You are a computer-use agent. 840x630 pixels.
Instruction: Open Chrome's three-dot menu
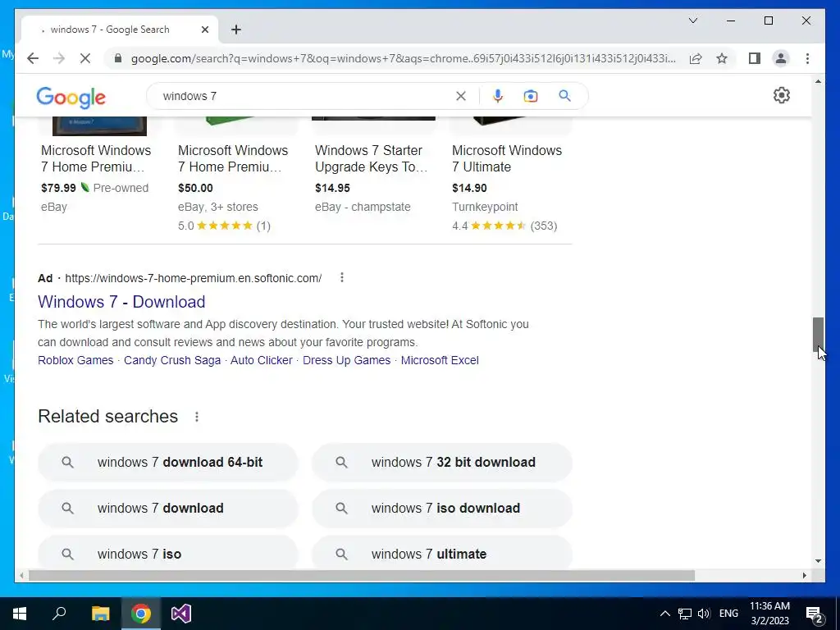point(807,58)
